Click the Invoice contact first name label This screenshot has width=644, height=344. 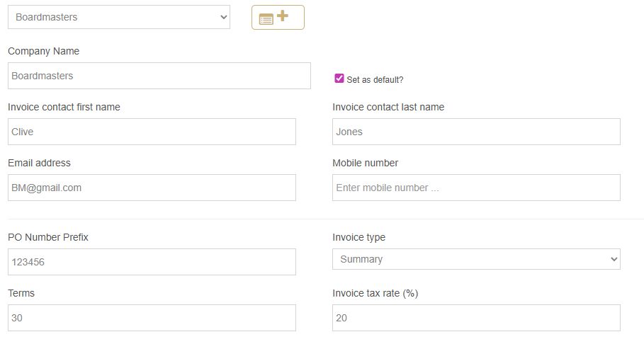pos(64,107)
